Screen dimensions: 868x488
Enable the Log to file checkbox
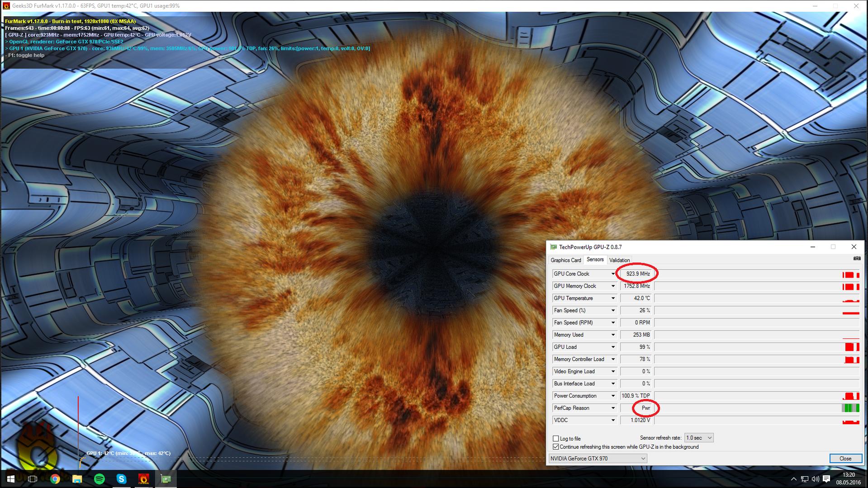pos(556,438)
